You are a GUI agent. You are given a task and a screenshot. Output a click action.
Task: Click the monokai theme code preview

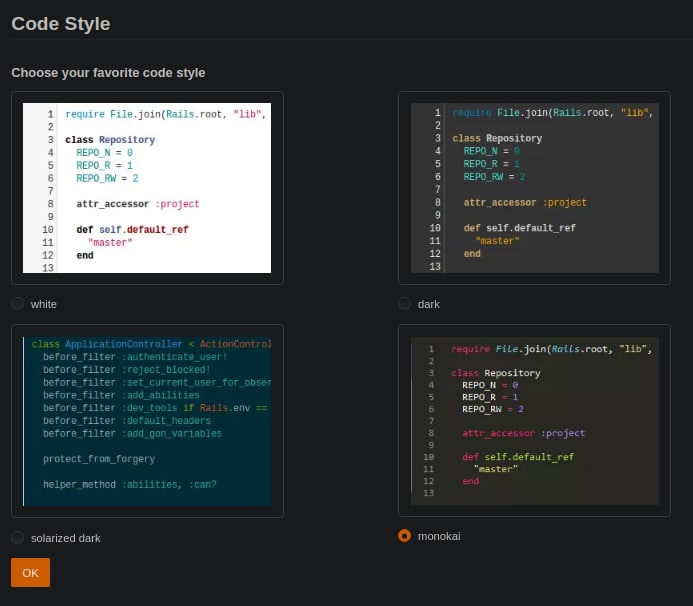click(535, 421)
